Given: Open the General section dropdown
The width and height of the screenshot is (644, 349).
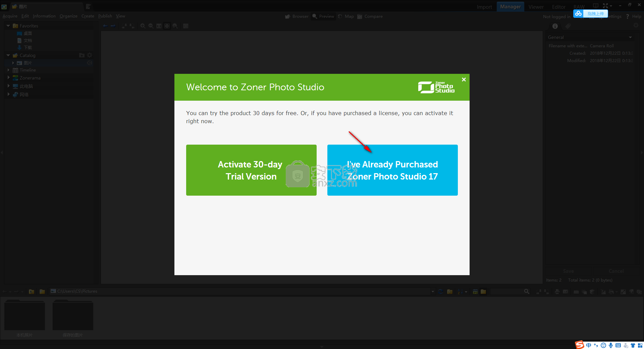Looking at the screenshot, I should coord(630,37).
